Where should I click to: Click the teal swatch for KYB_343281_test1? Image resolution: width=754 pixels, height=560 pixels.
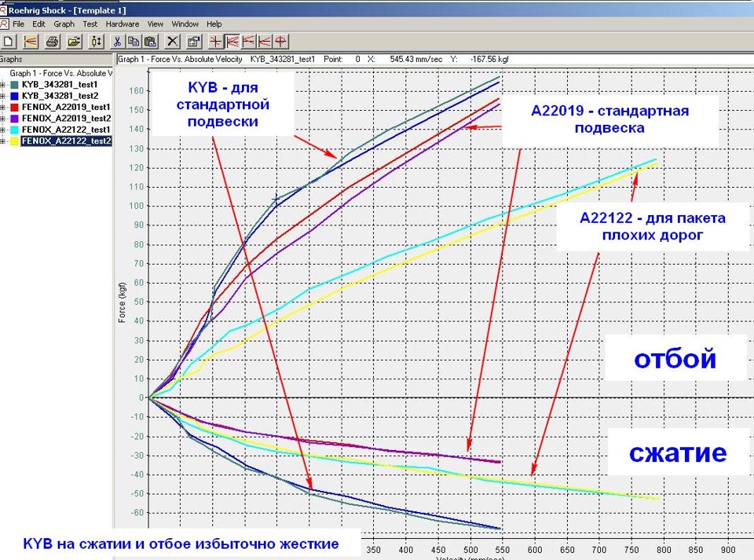[14, 85]
